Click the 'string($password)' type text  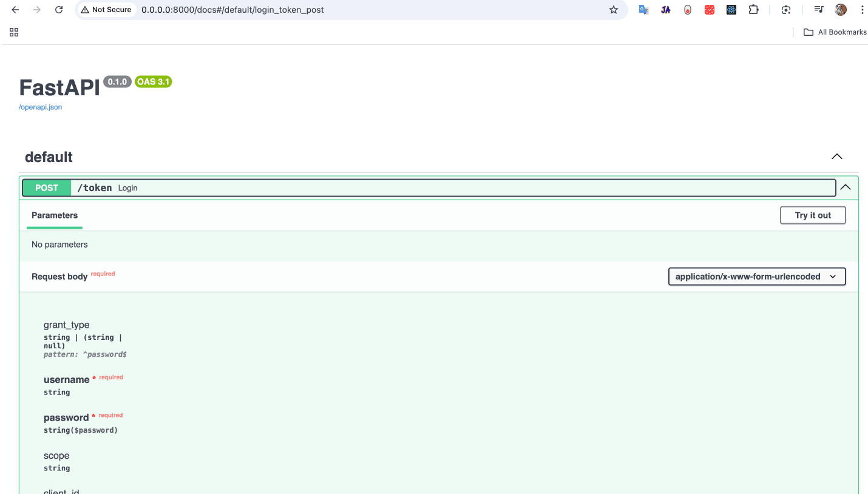click(x=81, y=430)
